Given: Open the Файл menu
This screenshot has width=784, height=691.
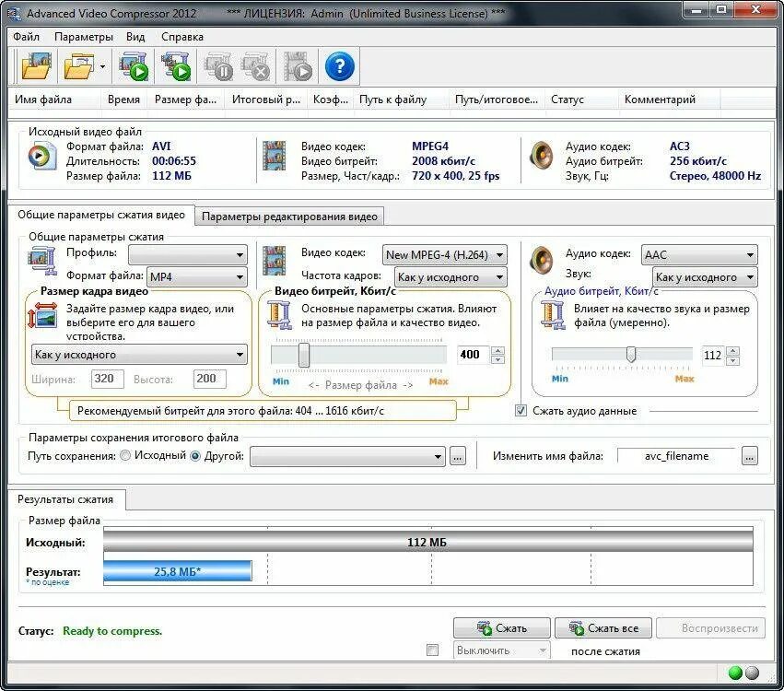Looking at the screenshot, I should pos(26,37).
